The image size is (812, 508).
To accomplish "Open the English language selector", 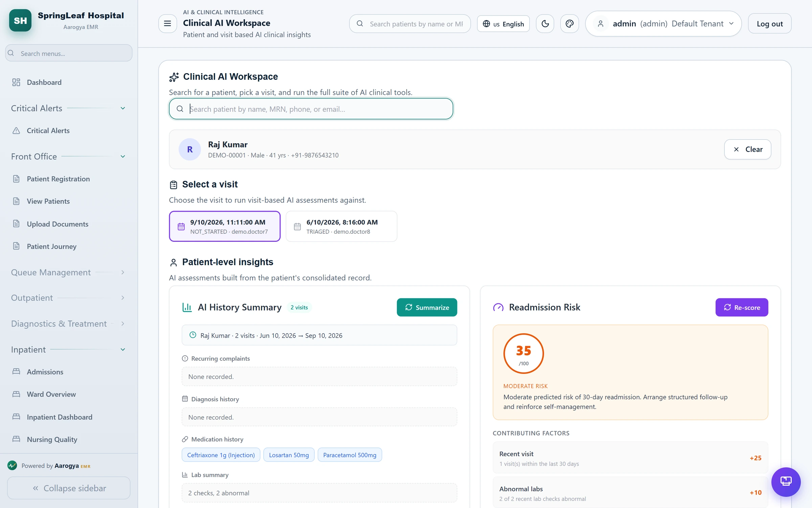I will click(x=503, y=24).
